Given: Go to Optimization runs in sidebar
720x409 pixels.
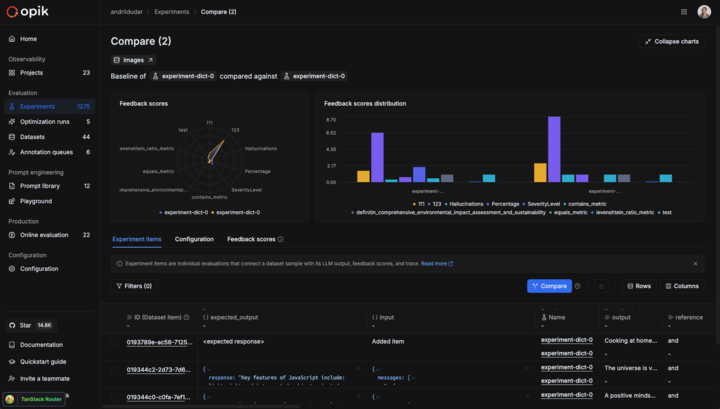Looking at the screenshot, I should coord(44,122).
